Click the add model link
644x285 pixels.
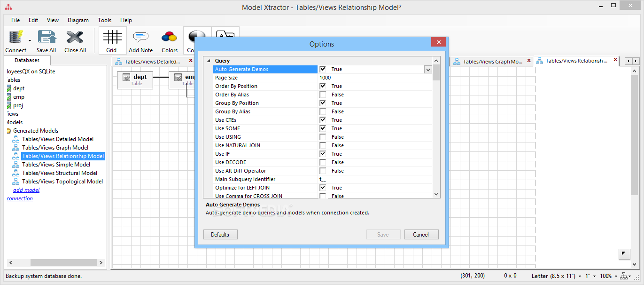[x=26, y=190]
